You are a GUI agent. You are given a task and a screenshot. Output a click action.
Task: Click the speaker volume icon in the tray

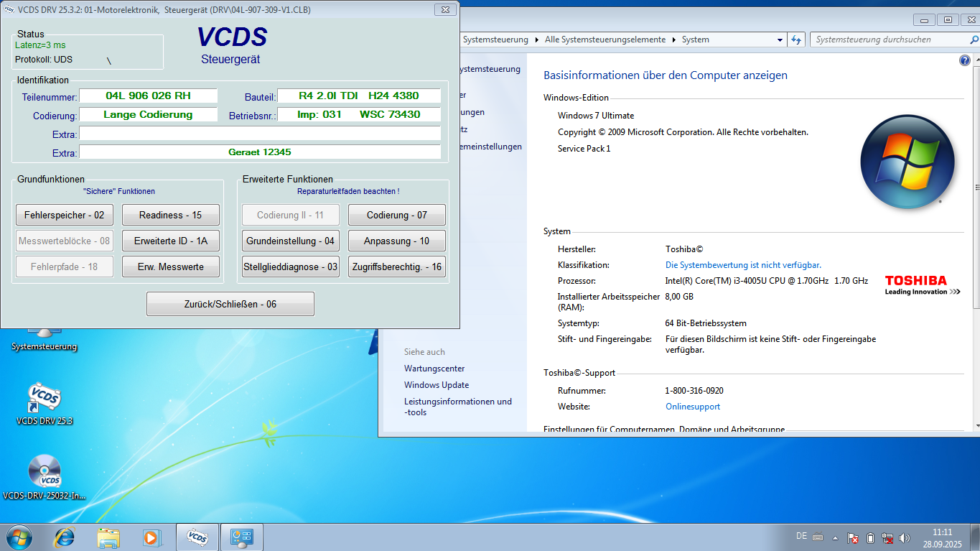(903, 537)
